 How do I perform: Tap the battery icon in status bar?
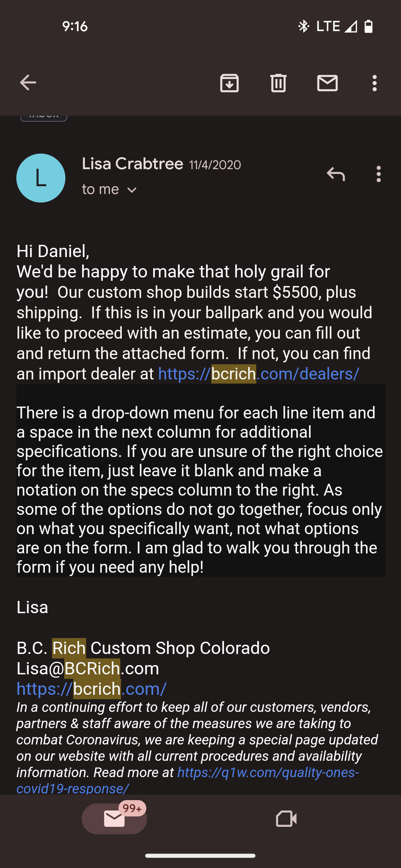tap(368, 26)
